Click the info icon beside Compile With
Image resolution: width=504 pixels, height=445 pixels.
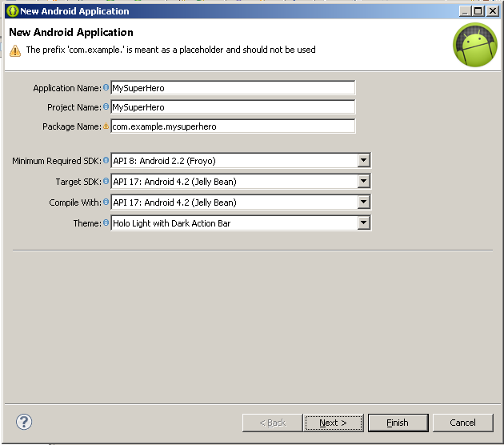106,202
